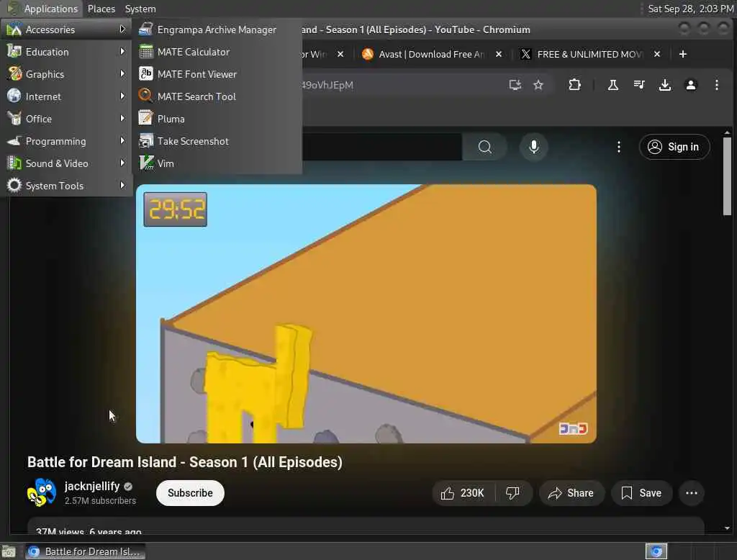Open jacknjellify channel name link
Screen dimensions: 737x560
tap(92, 486)
